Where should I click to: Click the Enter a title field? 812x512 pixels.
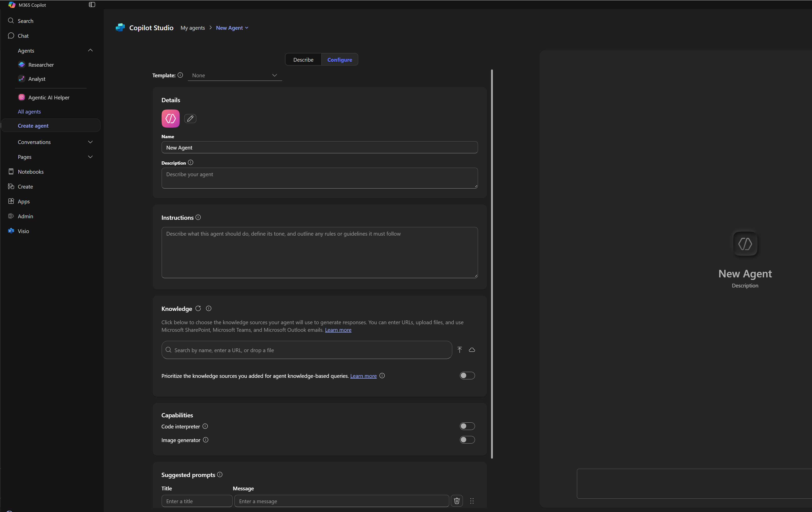tap(197, 501)
